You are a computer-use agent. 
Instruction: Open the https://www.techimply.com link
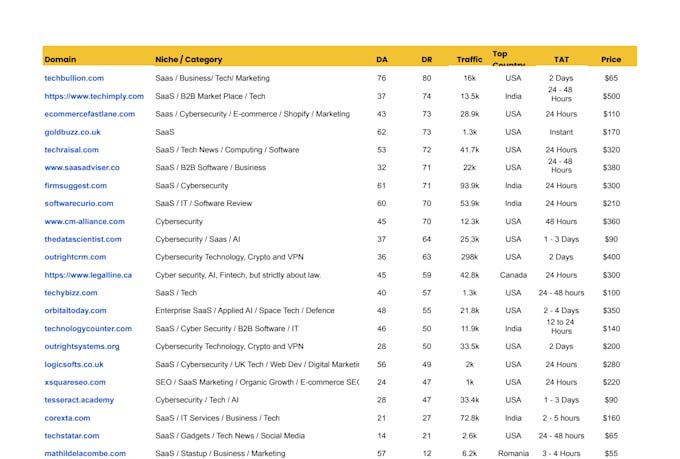[x=94, y=96]
